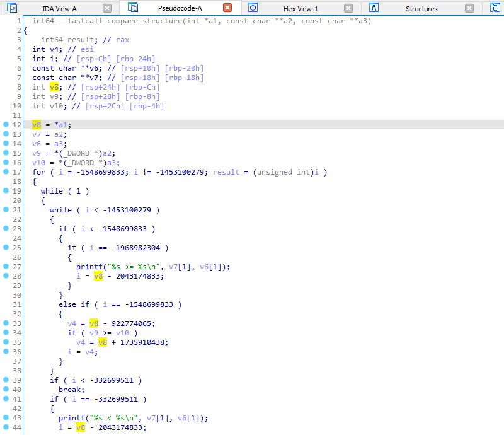Viewport: 504px width, 435px height.
Task: Click the icon of the tab after Structures
Action: 495,8
